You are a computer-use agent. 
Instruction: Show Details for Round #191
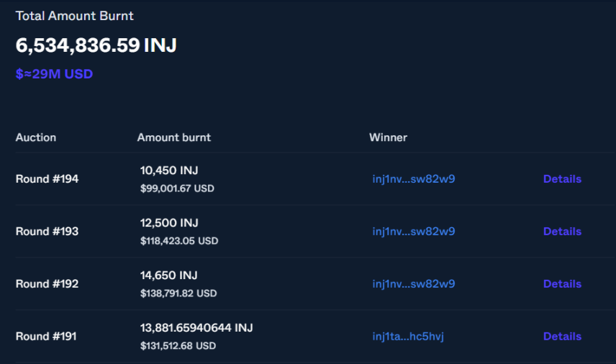coord(562,337)
